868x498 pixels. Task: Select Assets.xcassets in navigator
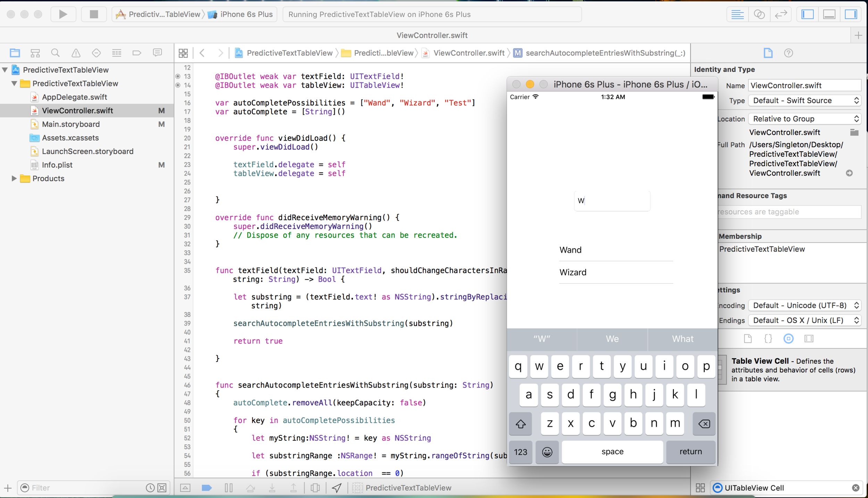pos(70,138)
